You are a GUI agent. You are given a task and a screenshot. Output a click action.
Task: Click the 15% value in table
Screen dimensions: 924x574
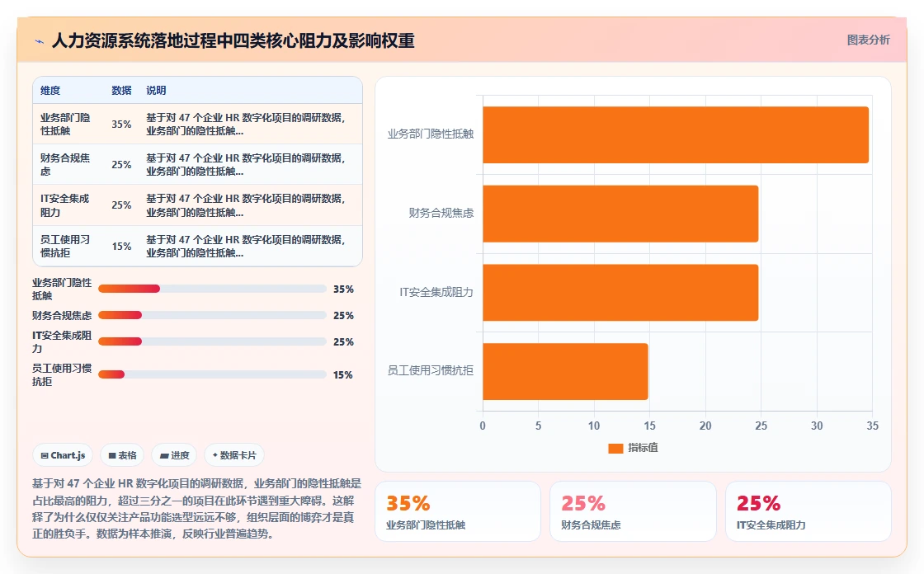121,246
